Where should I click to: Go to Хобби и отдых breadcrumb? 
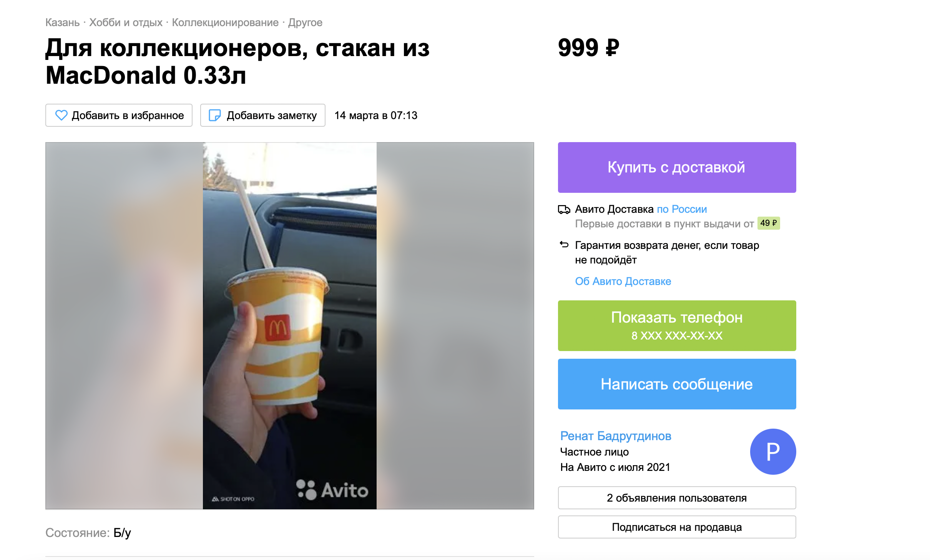click(126, 23)
